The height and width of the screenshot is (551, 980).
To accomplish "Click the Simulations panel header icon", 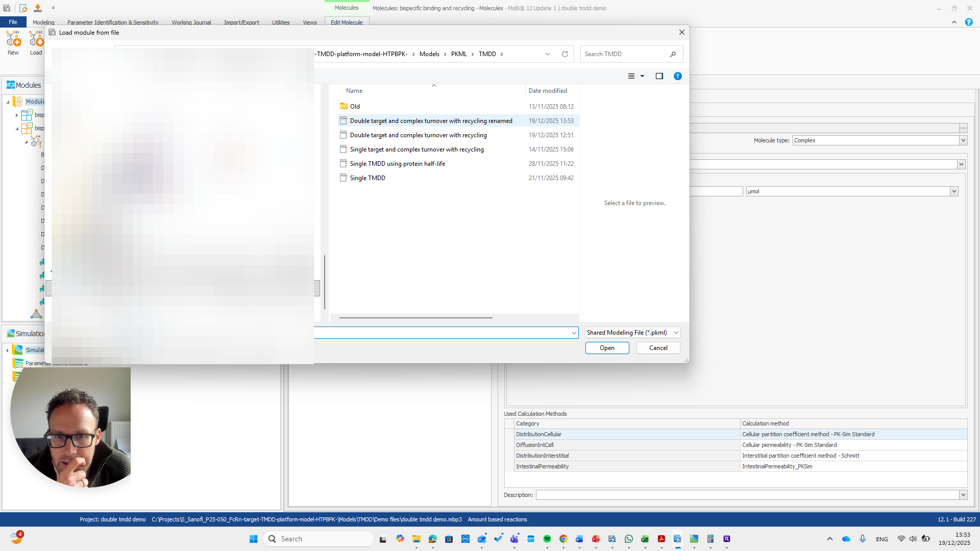I will 11,333.
